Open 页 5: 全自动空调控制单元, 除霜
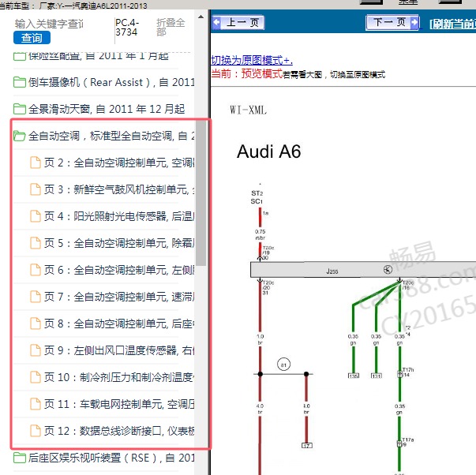The image size is (476, 475). [119, 243]
